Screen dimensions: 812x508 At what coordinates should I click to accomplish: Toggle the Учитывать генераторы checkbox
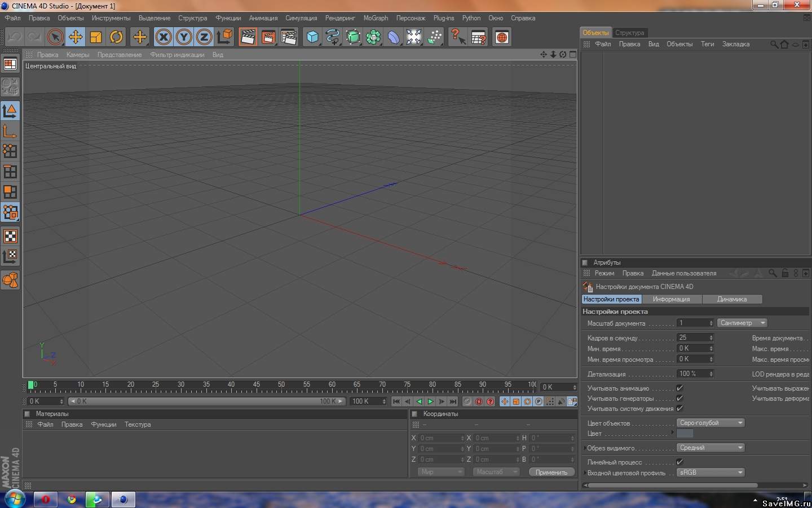[x=679, y=398]
